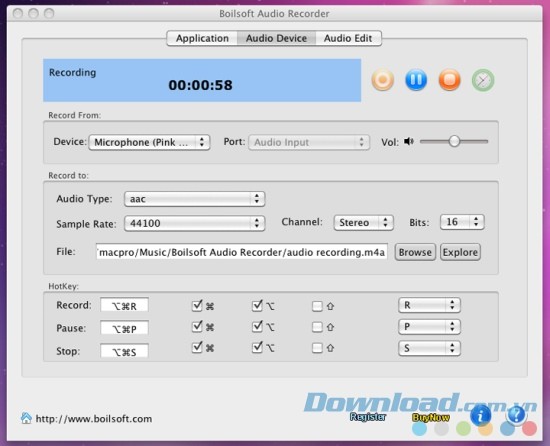
Task: Open the Device dropdown showing Microphone
Action: point(149,142)
